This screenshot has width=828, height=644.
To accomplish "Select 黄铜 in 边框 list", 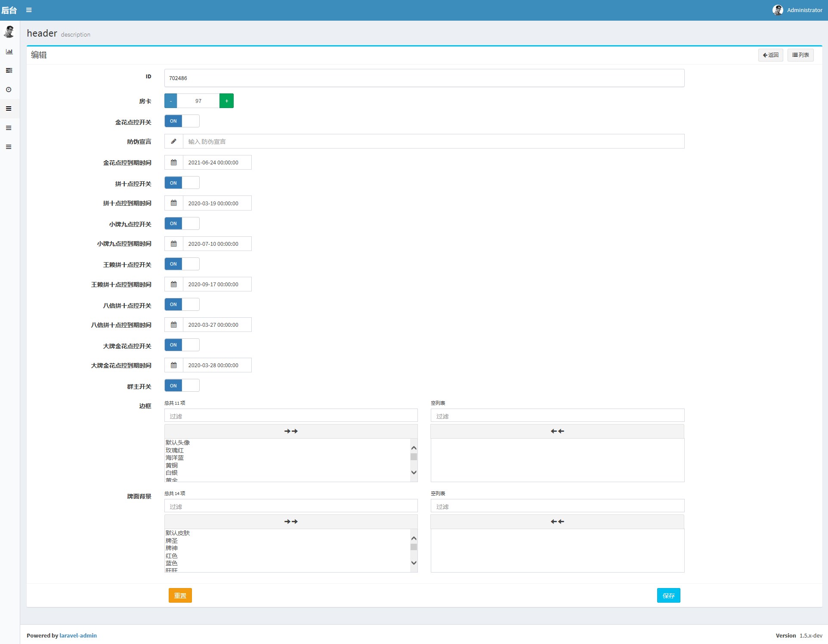I will (x=287, y=465).
